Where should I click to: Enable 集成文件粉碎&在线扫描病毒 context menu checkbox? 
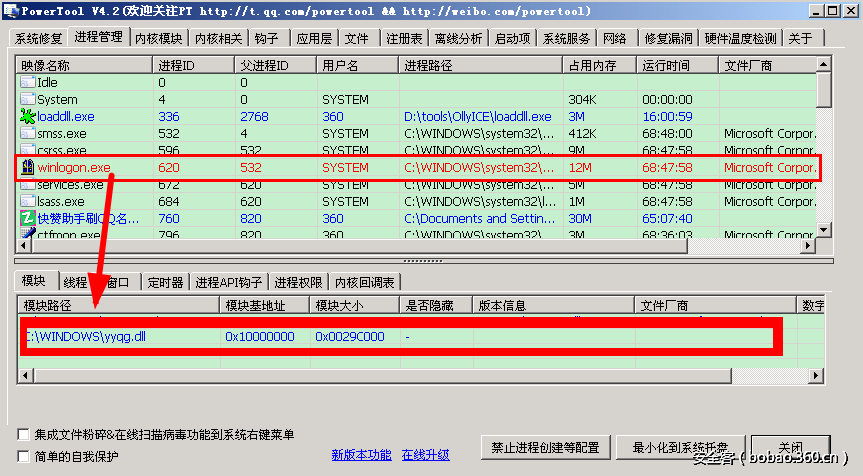(24, 435)
